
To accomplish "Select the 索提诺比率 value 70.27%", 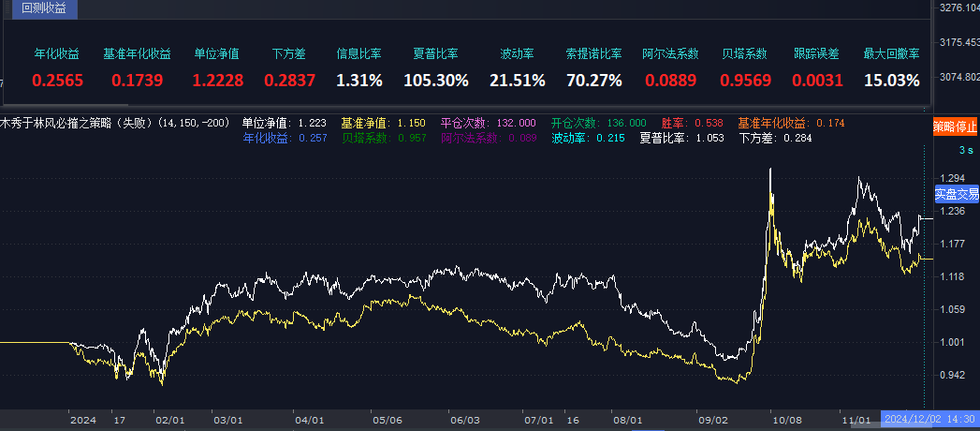I will (x=593, y=80).
